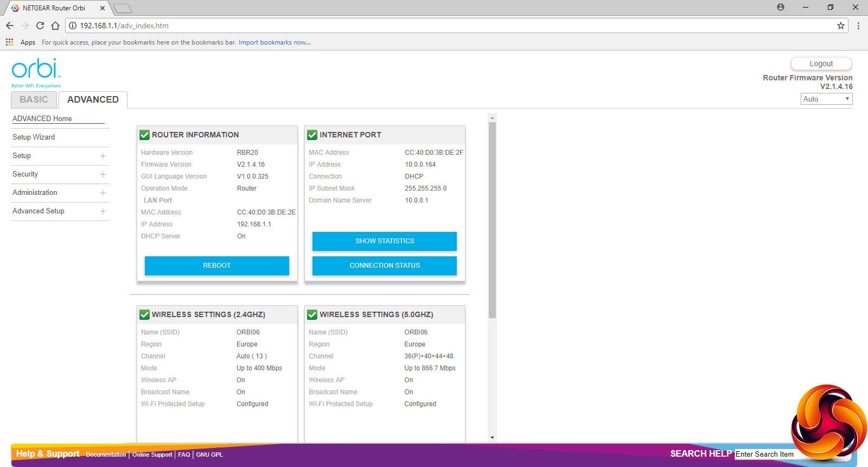The image size is (868, 467).
Task: Select the 5GHz channel value 36(P)+40+44+48
Action: [429, 356]
